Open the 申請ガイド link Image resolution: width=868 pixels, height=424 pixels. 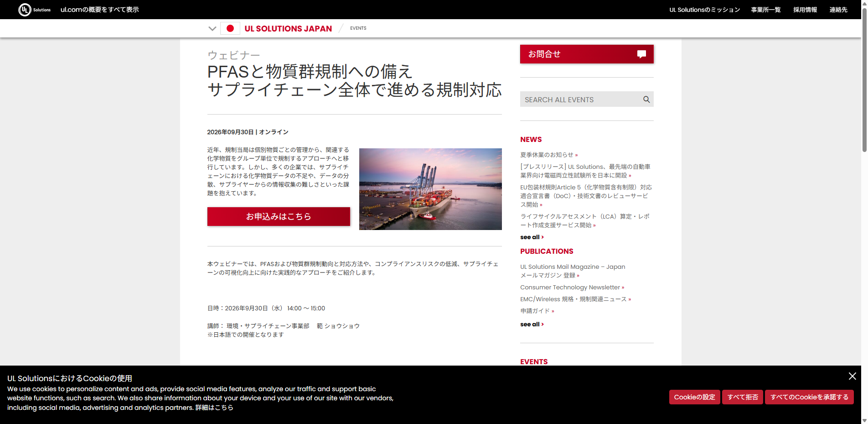(537, 311)
